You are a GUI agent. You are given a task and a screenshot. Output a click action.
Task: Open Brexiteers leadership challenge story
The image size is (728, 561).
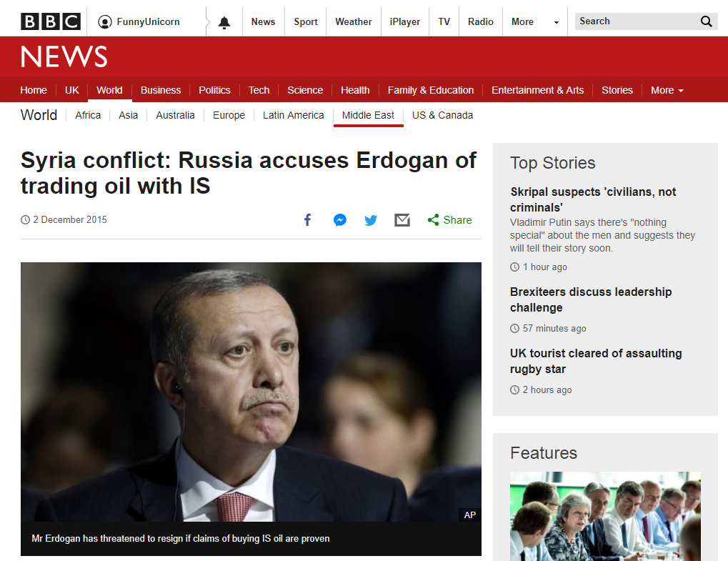591,299
